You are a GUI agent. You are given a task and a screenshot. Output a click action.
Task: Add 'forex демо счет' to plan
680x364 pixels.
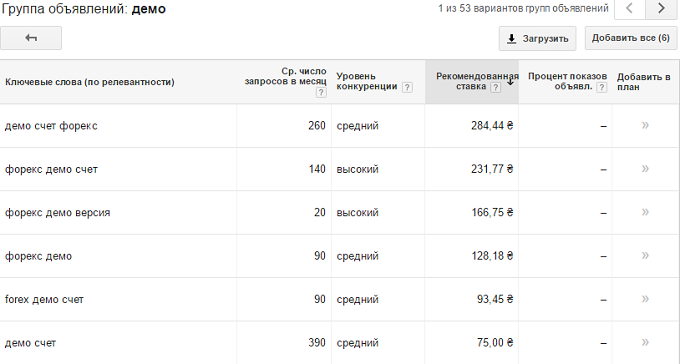coord(645,299)
